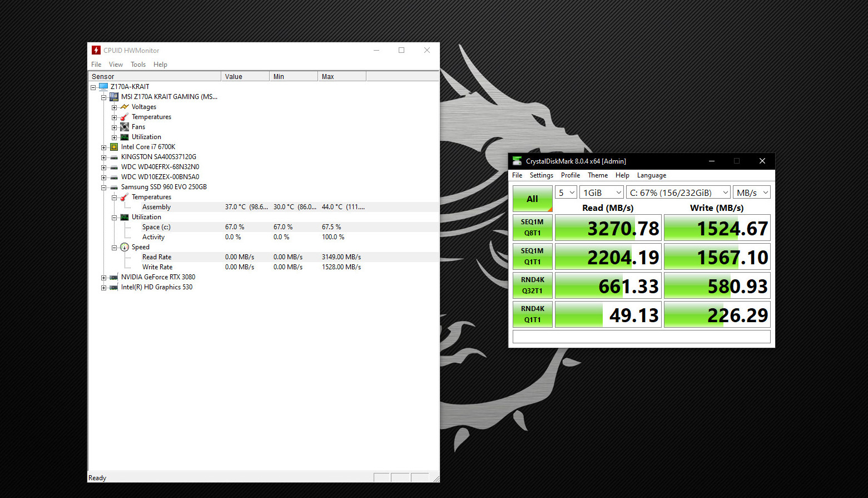Open HWMonitor View menu
868x498 pixels.
[116, 65]
